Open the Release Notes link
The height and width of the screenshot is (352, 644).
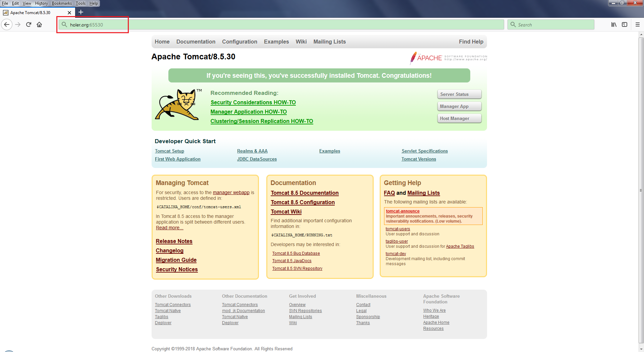click(174, 241)
